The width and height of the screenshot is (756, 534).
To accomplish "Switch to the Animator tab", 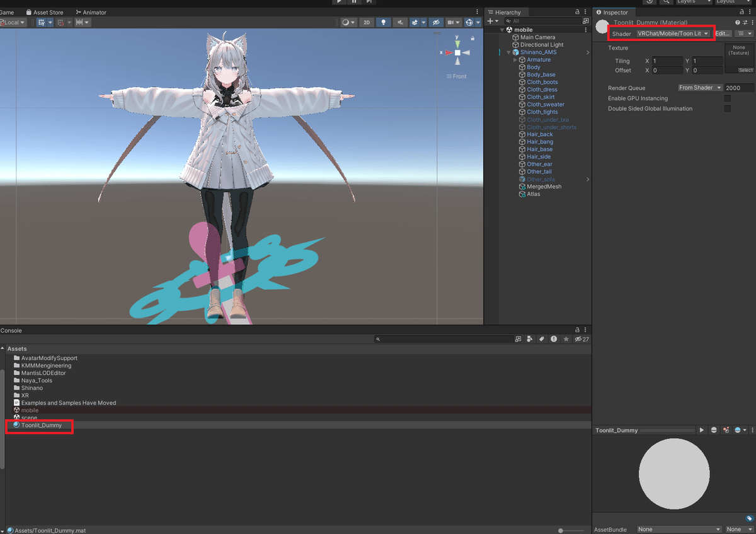I will pos(91,12).
